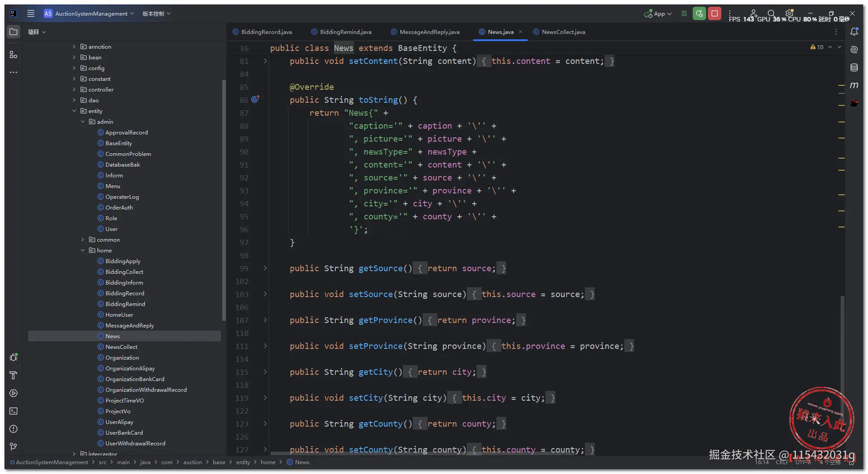This screenshot has width=868, height=474.
Task: Show more tool windows ellipsis in left sidebar
Action: click(13, 72)
